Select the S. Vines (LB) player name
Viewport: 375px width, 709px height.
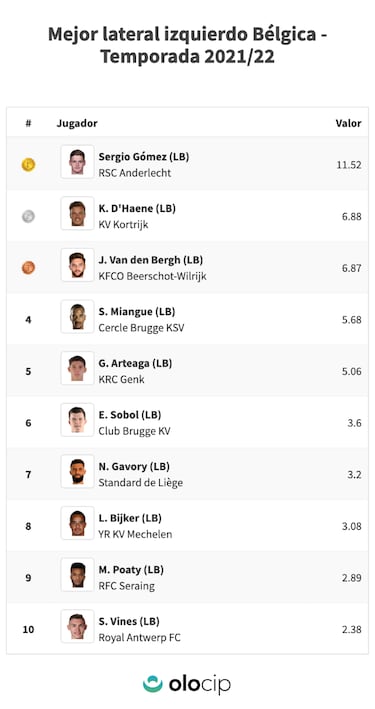[x=129, y=621]
